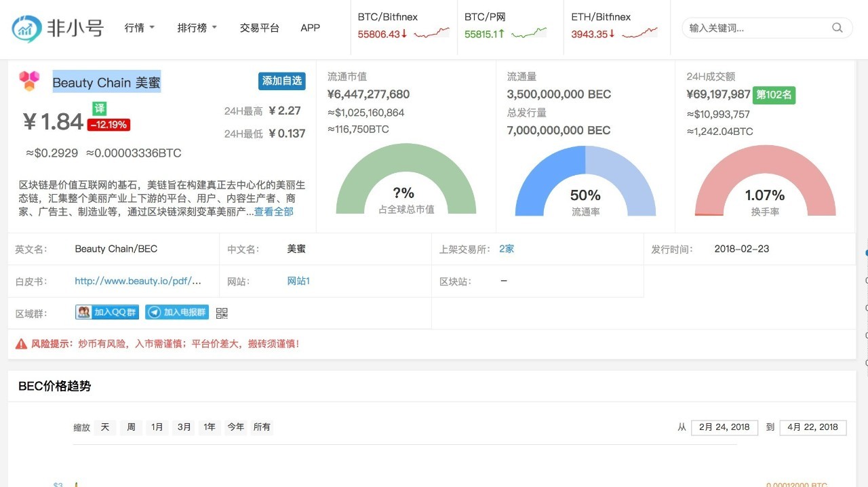Open the whitepaper beauty.io link
The image size is (868, 487).
coord(138,281)
